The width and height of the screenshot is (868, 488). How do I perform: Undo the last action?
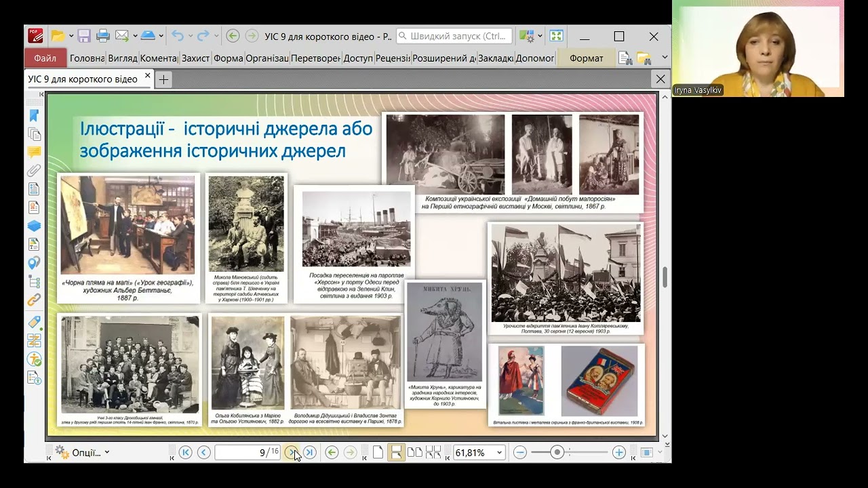click(x=178, y=36)
